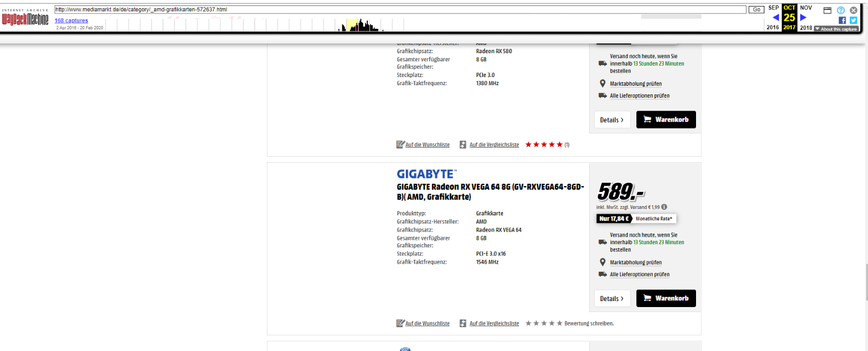Select the 1380 MHz clock value
This screenshot has width=868, height=351.
pyautogui.click(x=487, y=84)
